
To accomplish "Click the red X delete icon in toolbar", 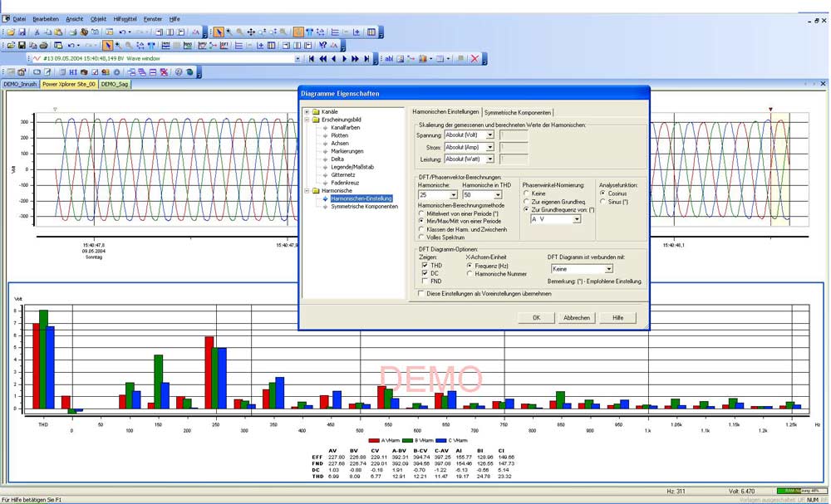I will tap(475, 59).
